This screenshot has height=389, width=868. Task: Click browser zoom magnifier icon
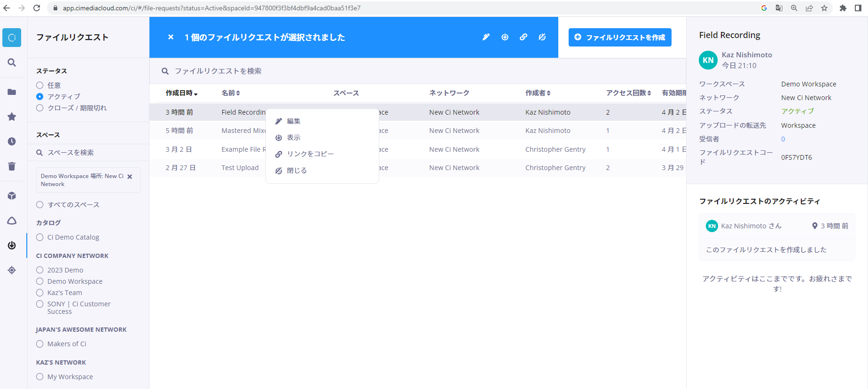[x=794, y=8]
